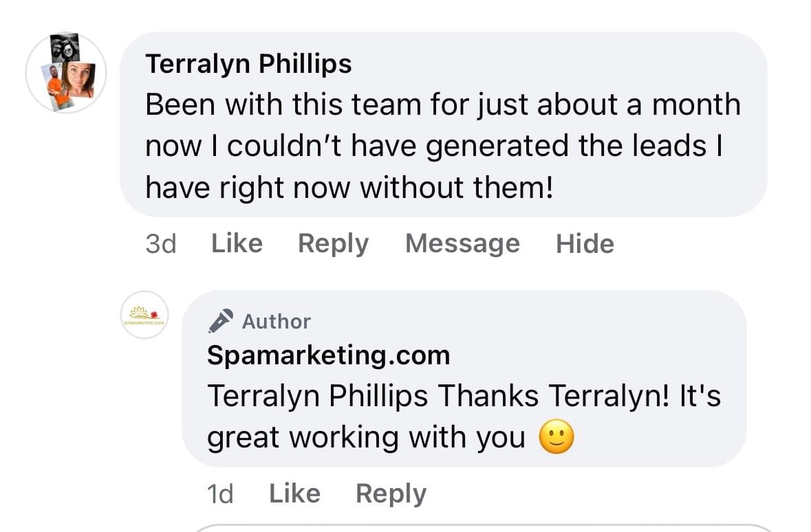Click the Terralyn Phillips mention inside the reply

[x=317, y=396]
